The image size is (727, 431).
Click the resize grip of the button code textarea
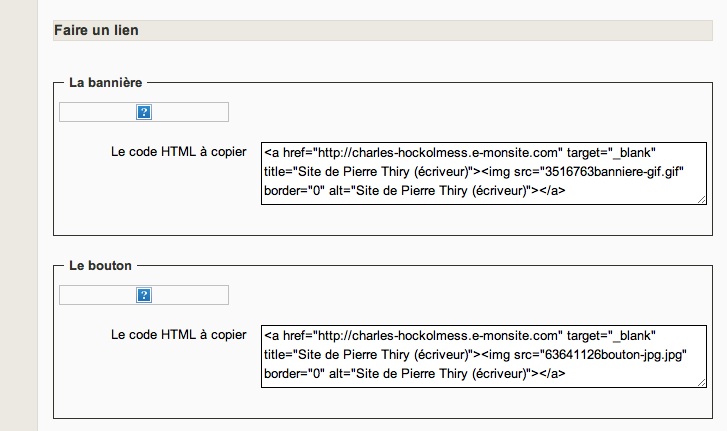(702, 383)
